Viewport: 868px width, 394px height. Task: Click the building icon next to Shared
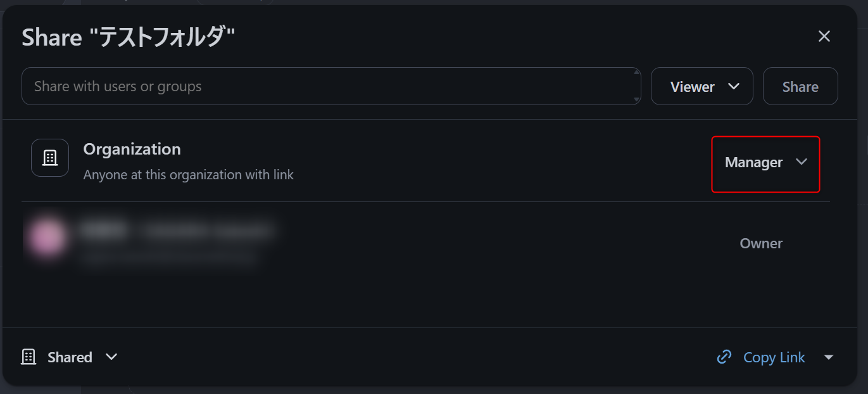tap(28, 357)
